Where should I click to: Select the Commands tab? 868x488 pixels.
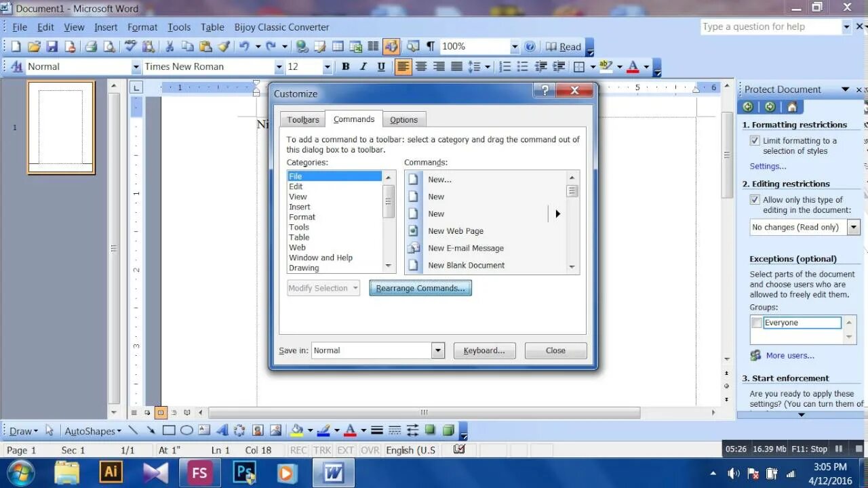tap(354, 119)
